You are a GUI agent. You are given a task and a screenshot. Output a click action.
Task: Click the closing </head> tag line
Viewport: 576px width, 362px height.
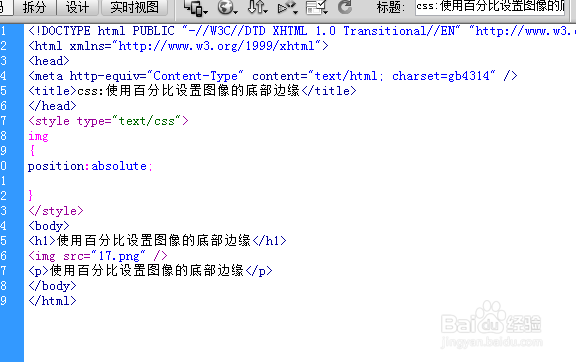(52, 106)
